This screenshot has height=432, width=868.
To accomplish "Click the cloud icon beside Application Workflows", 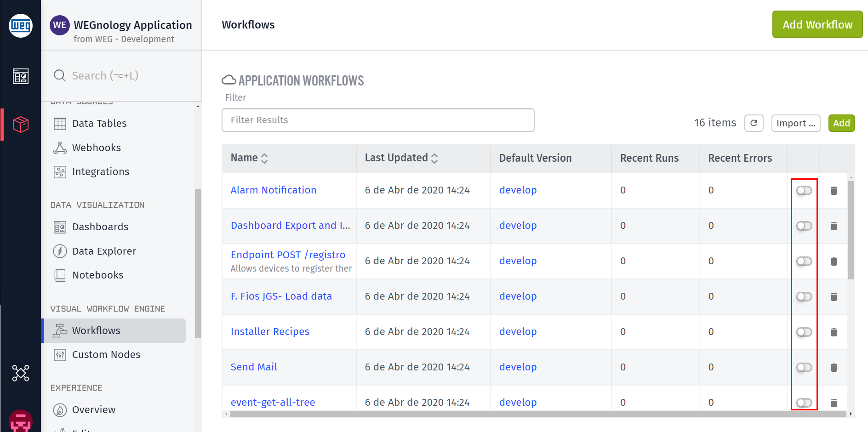I will [229, 80].
